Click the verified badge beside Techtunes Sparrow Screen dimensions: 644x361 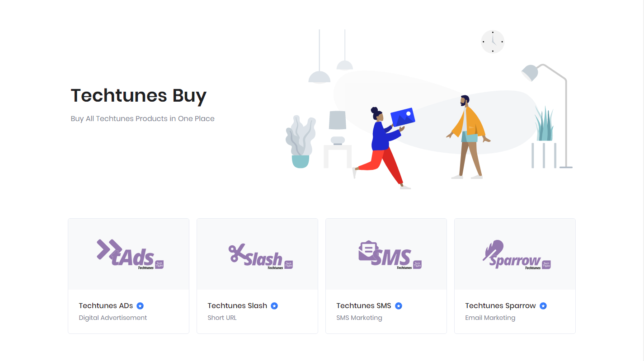click(543, 306)
